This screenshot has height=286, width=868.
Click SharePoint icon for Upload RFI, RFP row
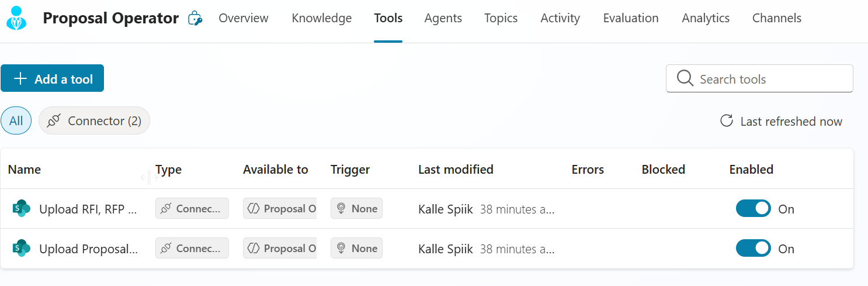tap(21, 209)
